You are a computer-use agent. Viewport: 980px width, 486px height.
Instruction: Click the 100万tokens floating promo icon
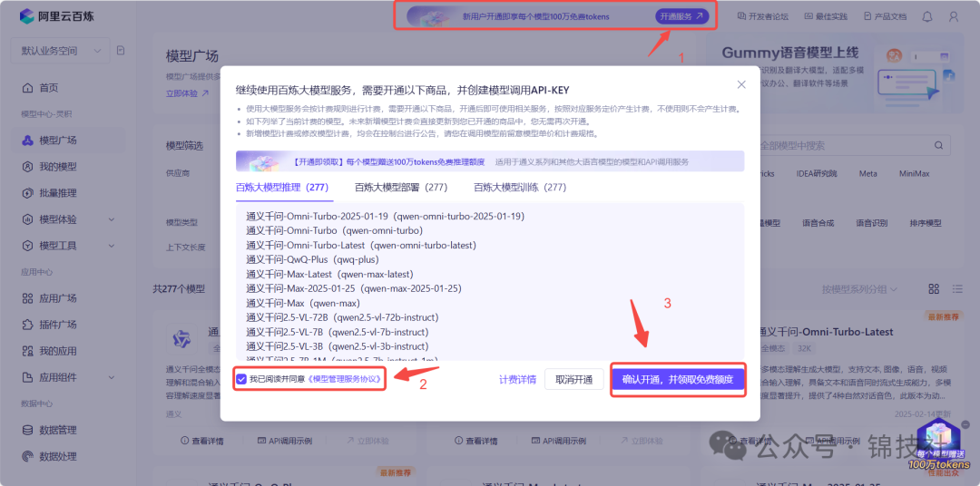click(x=940, y=445)
